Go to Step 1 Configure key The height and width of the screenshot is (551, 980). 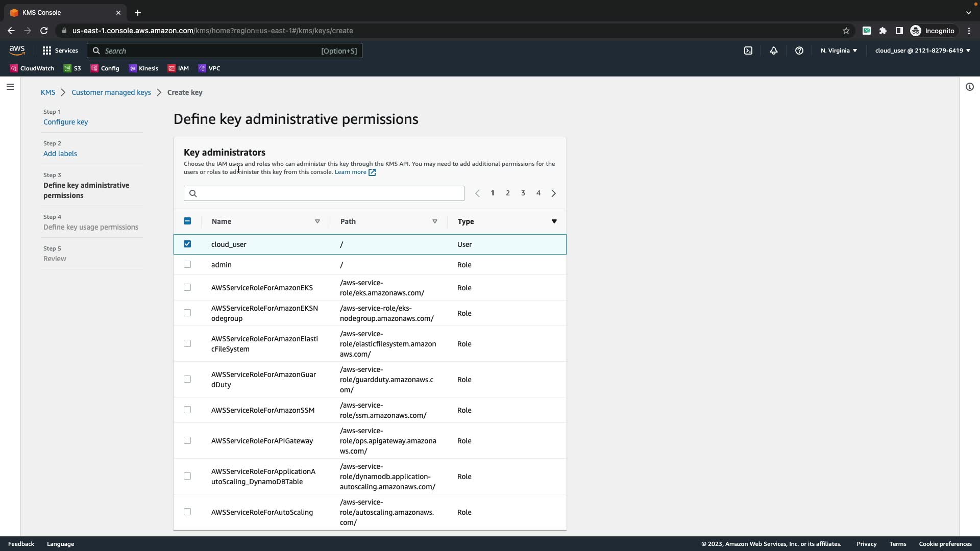click(x=65, y=122)
